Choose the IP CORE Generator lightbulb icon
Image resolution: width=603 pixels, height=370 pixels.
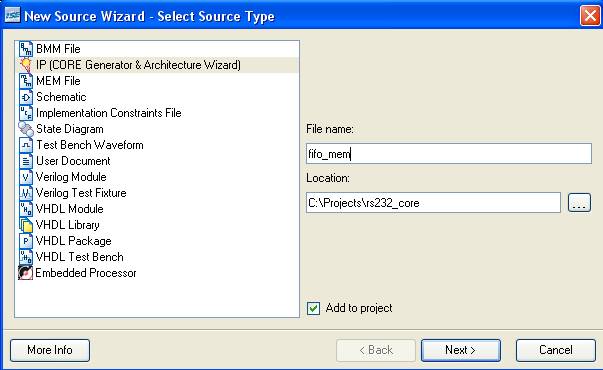pyautogui.click(x=26, y=65)
